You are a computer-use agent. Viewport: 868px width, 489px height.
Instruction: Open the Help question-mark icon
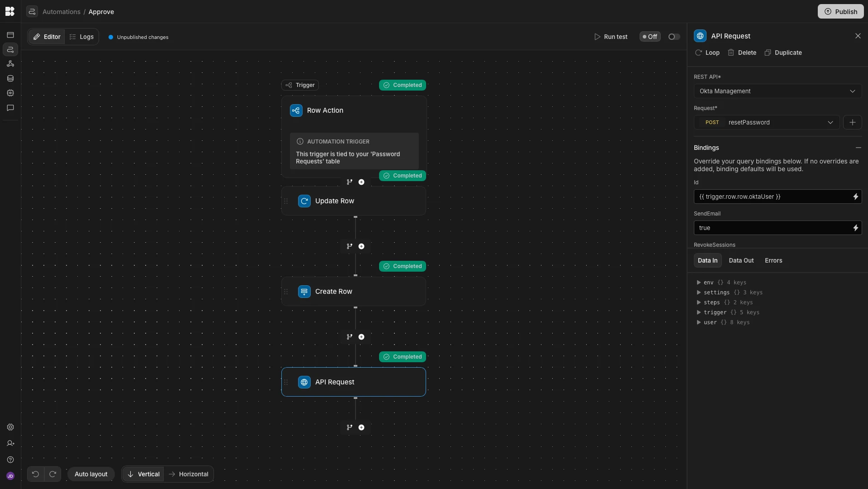click(x=10, y=460)
